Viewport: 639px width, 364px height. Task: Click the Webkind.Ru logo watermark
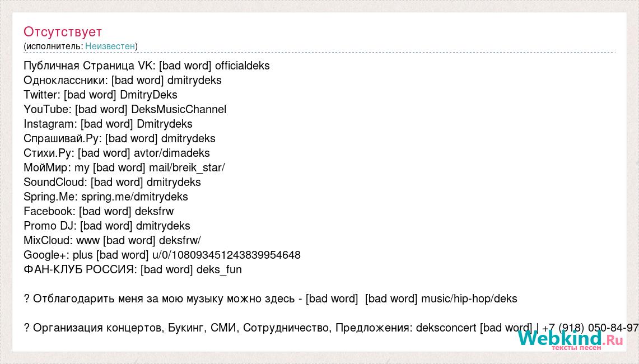pyautogui.click(x=571, y=339)
